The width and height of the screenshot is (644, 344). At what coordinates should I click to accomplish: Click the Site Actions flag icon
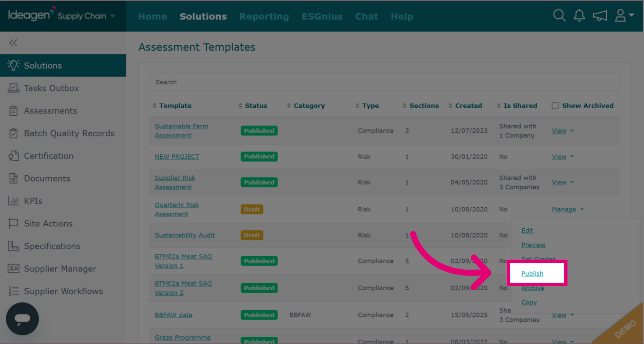point(13,223)
